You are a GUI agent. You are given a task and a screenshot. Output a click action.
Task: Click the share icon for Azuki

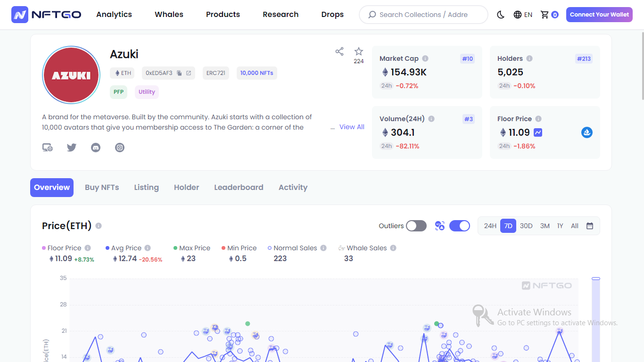[339, 51]
